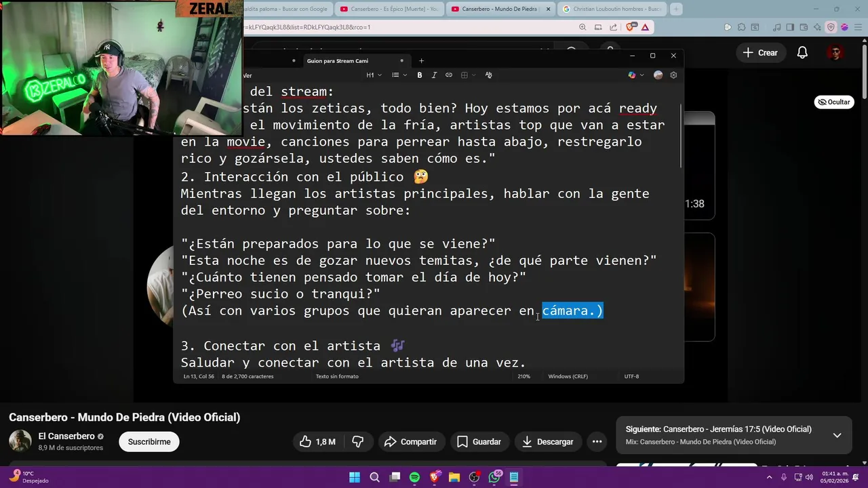Open Copilot menu in Notepad
The height and width of the screenshot is (488, 868).
(x=635, y=75)
